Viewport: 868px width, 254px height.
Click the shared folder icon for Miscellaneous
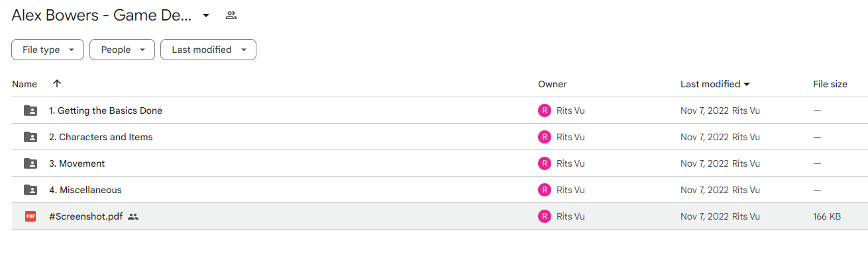coord(30,190)
